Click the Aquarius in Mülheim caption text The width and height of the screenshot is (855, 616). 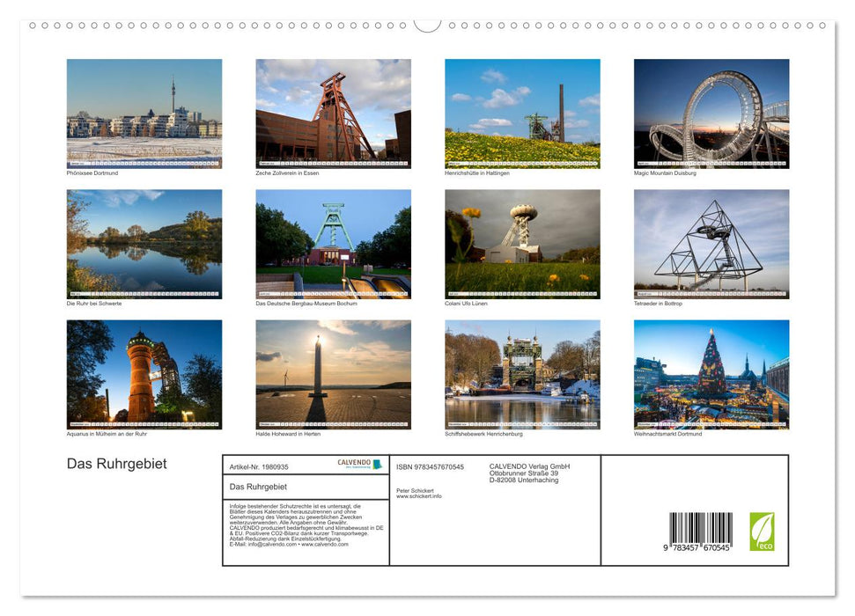pos(107,433)
